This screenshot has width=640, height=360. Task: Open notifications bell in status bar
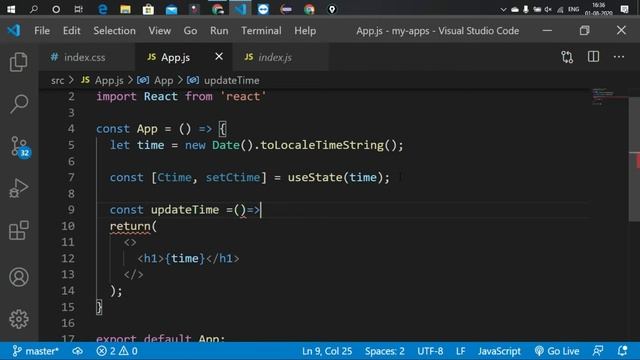(622, 351)
